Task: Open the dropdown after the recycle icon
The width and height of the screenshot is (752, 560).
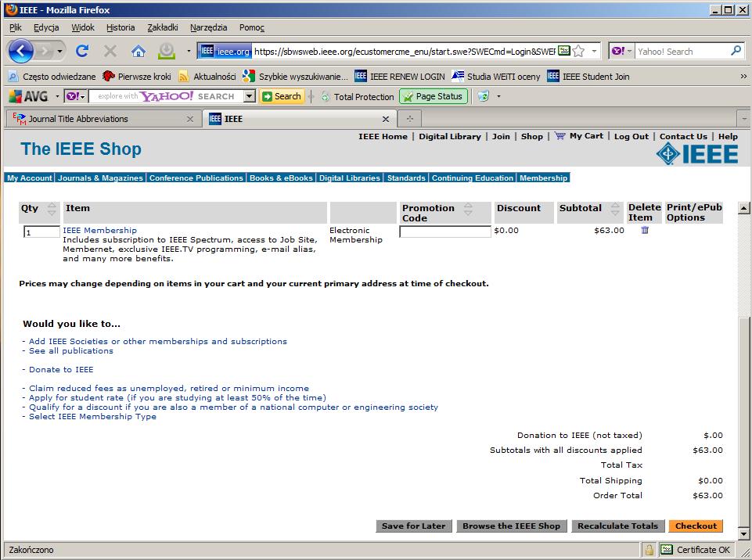Action: pyautogui.click(x=498, y=96)
